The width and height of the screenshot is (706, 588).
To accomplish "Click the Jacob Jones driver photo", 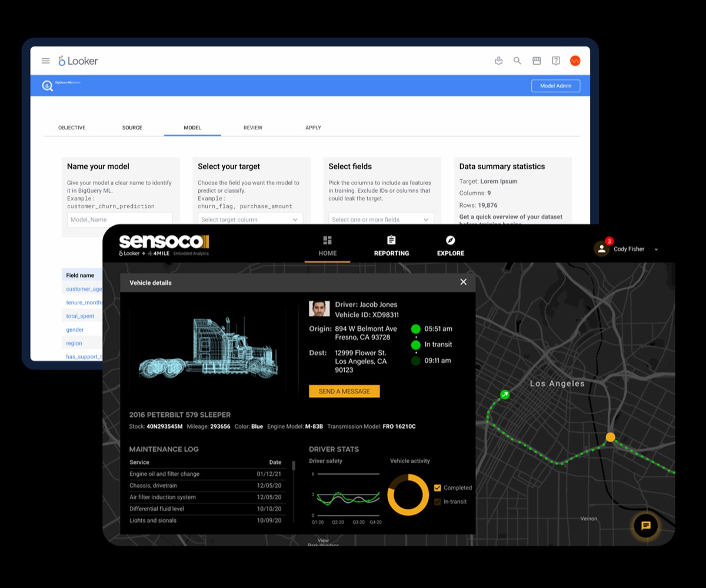I will tap(319, 309).
